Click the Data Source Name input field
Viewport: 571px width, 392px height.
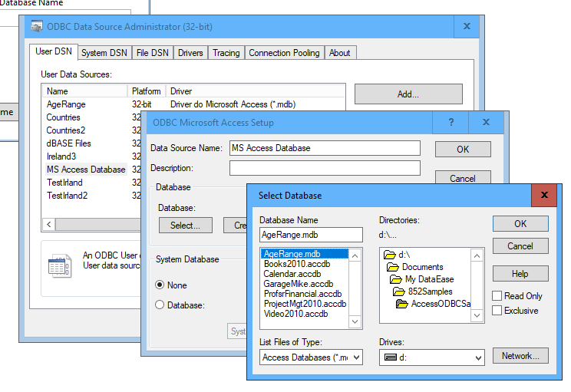325,148
